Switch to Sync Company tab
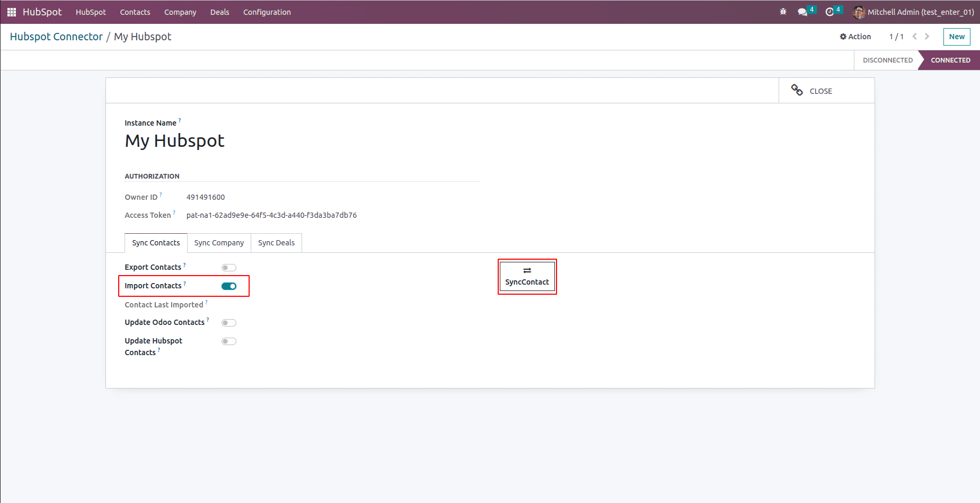 (x=219, y=243)
